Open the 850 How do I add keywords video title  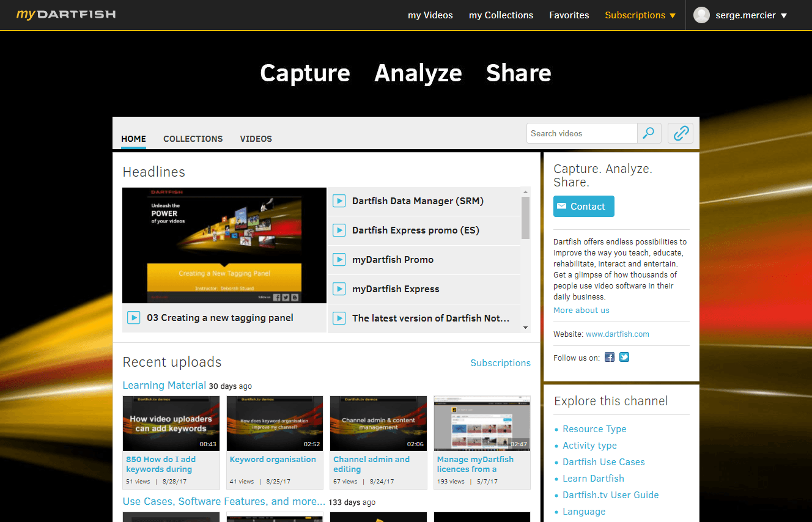(161, 464)
